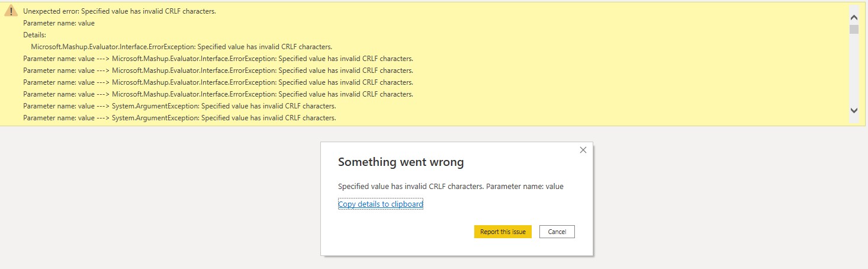Click 'Something went wrong' heading
868x269 pixels.
(401, 162)
